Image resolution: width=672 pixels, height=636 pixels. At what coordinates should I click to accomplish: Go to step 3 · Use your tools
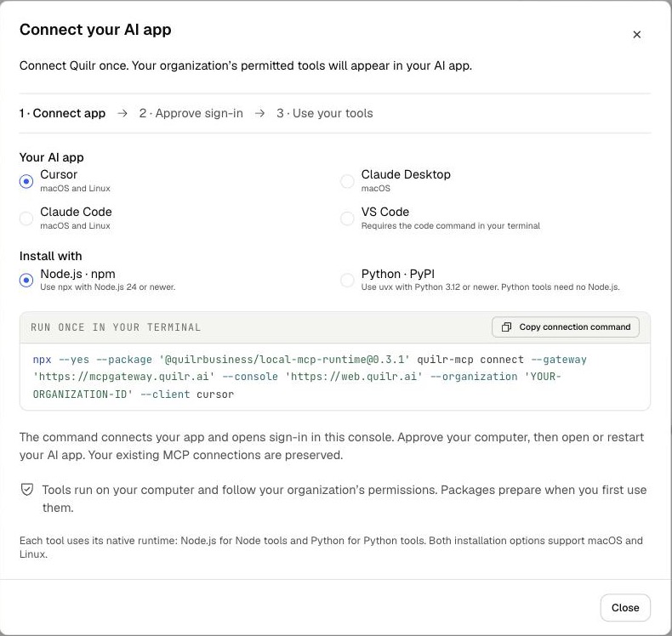[x=325, y=113]
